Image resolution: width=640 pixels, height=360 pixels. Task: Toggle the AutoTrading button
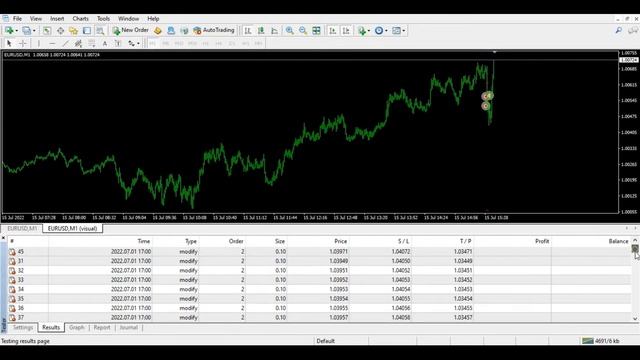(214, 31)
